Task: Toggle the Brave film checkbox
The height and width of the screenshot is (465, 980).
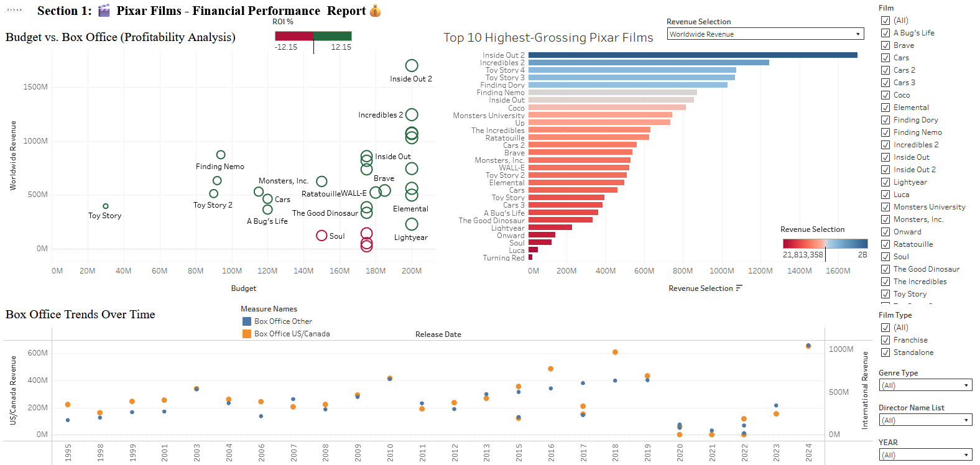Action: tap(885, 45)
